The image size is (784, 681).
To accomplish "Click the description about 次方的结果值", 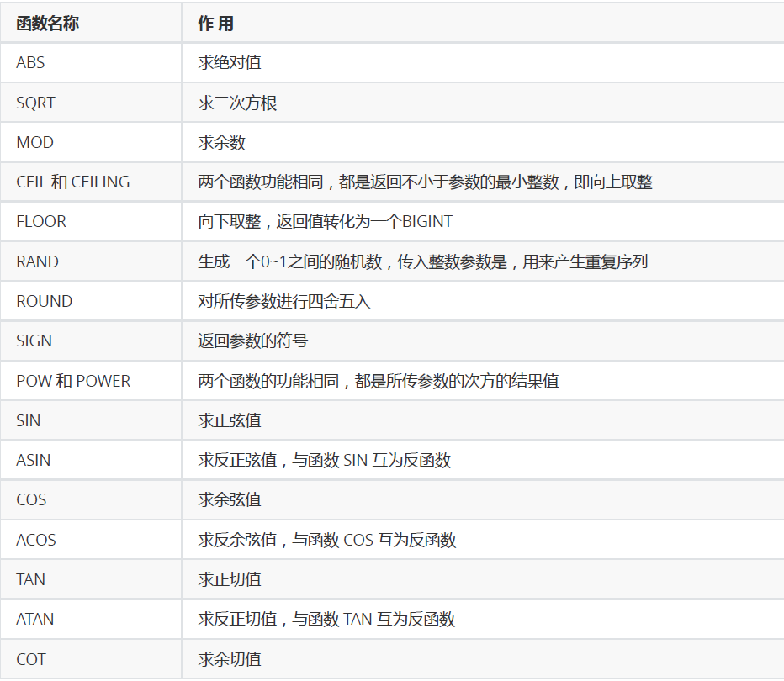I will 379,381.
